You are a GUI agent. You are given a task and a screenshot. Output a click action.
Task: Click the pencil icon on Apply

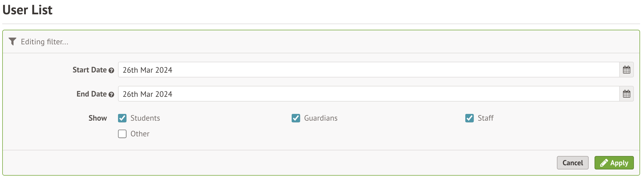pyautogui.click(x=604, y=163)
